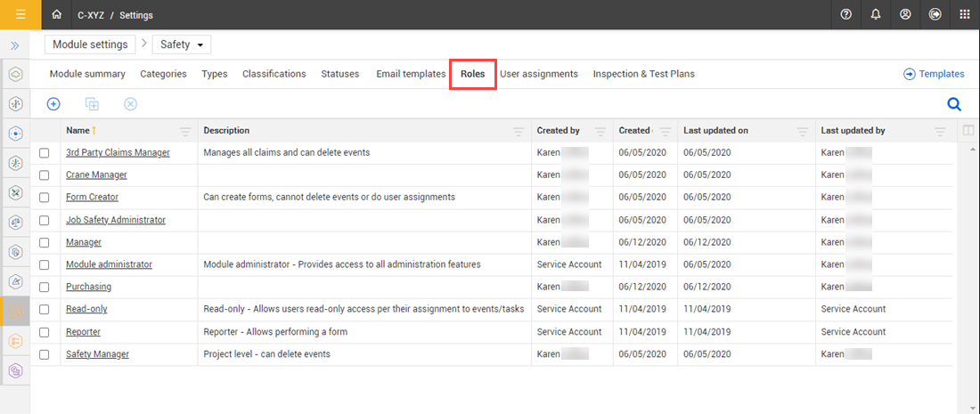Switch to the User assignments tab
Viewport: 980px width, 414px height.
pyautogui.click(x=538, y=74)
